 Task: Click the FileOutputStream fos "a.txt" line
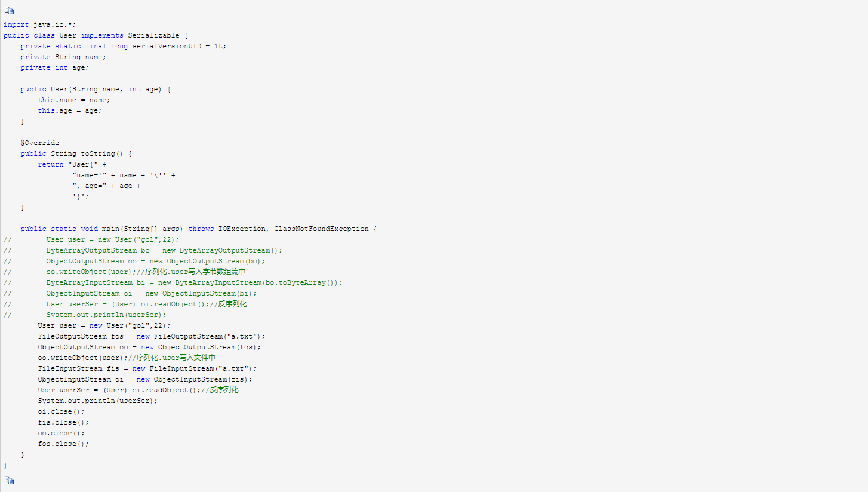click(152, 336)
